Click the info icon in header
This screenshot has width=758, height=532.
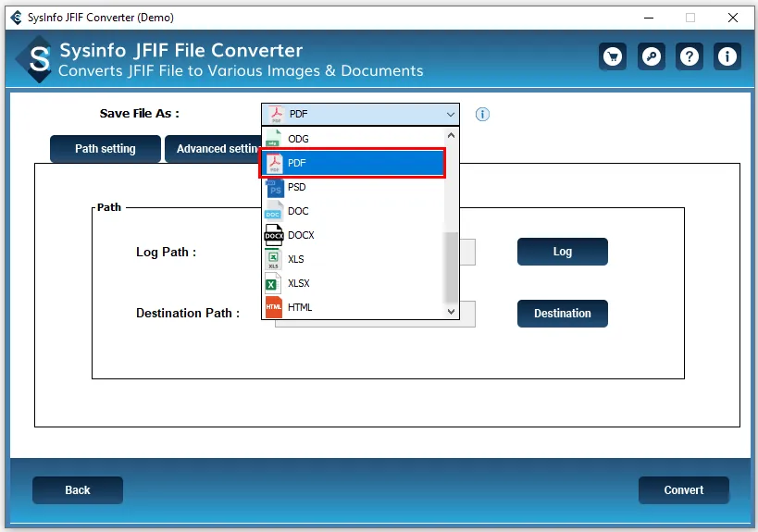tap(727, 56)
